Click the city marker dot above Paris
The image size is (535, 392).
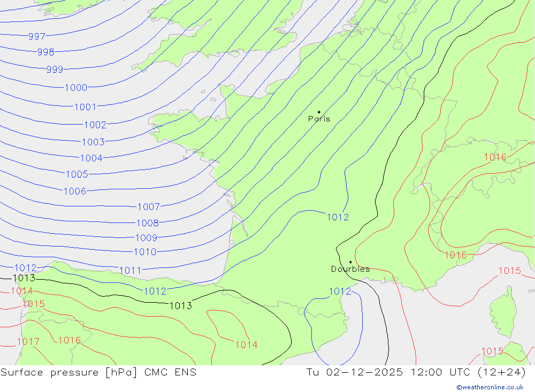319,112
